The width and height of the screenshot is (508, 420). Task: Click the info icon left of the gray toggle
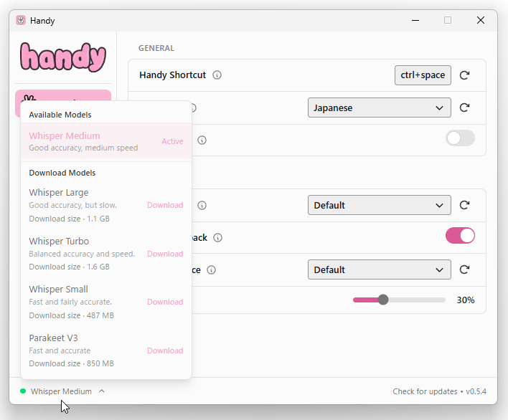(202, 140)
